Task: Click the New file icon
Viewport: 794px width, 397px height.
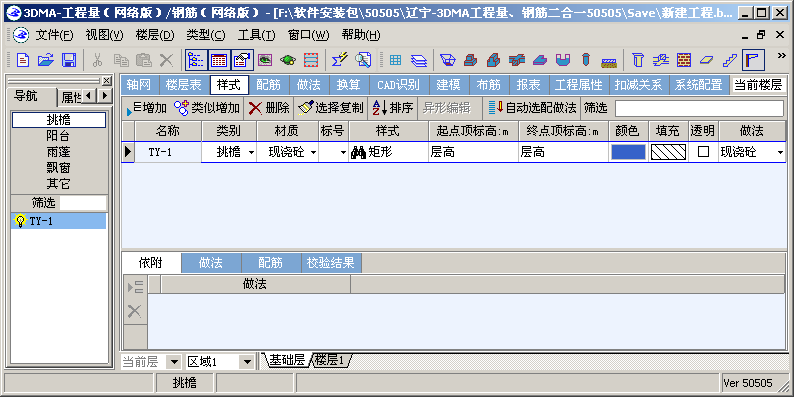Action: coord(23,60)
